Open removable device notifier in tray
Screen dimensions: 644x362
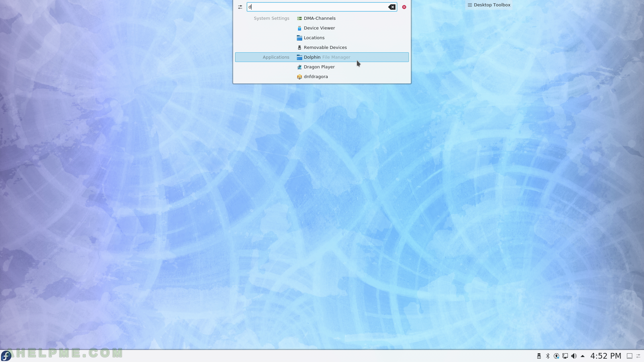(539, 356)
